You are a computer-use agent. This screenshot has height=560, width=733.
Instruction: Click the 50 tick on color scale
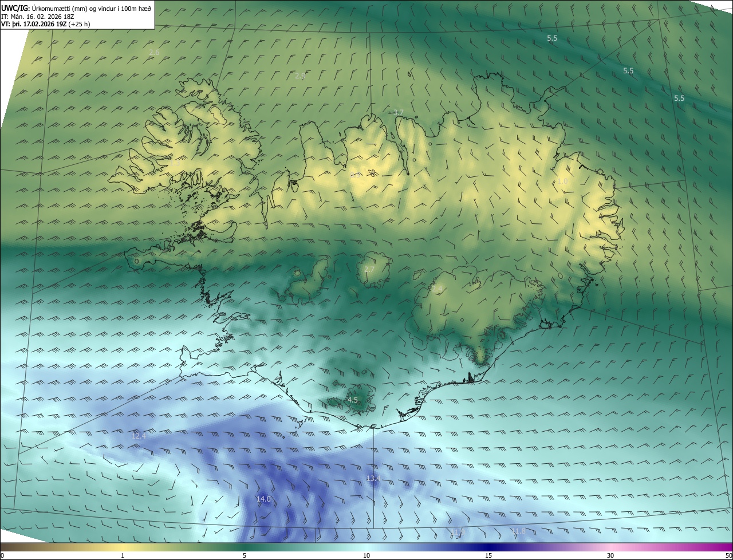728,555
